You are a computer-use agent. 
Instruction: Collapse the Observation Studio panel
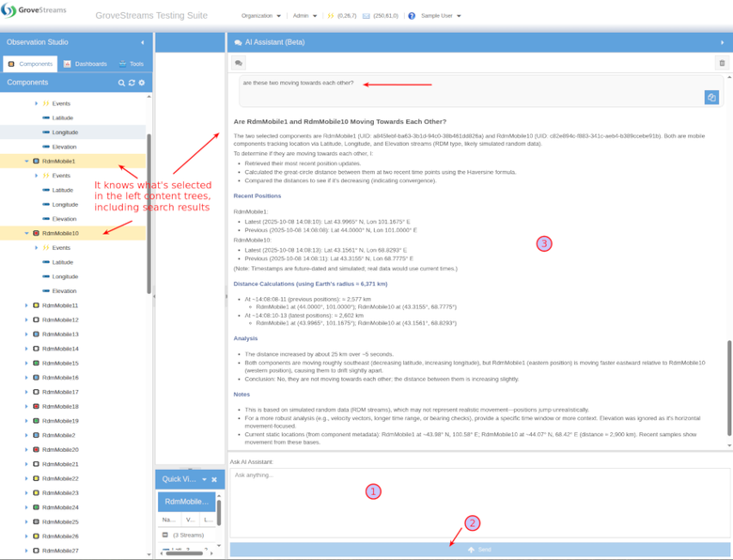point(143,42)
